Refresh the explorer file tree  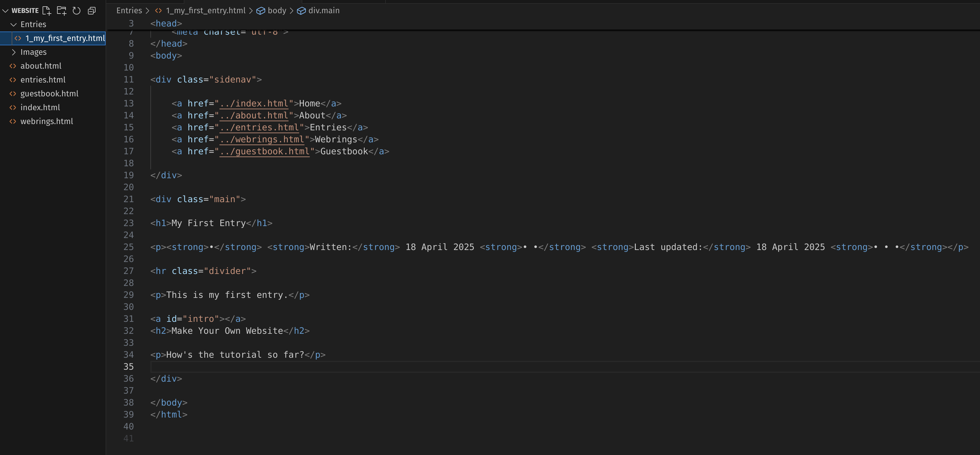tap(77, 11)
